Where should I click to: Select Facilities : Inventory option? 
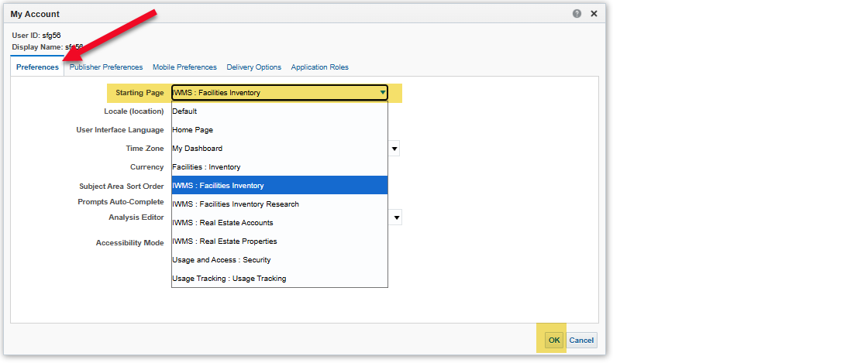click(x=279, y=167)
